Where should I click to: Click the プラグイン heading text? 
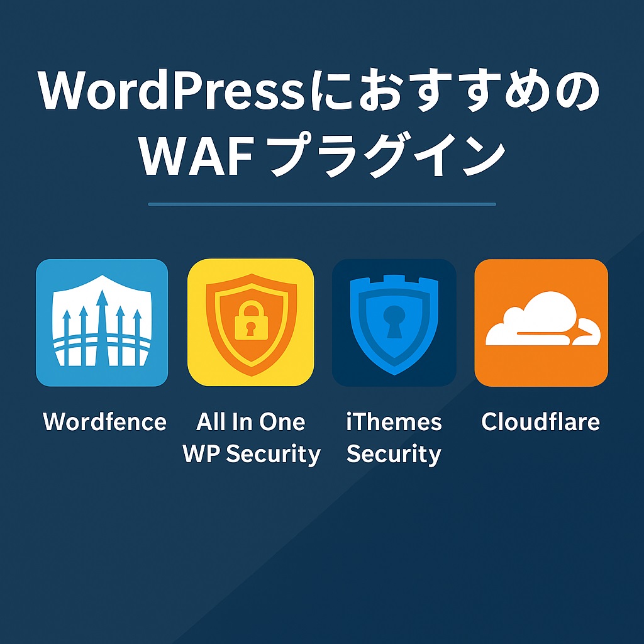pyautogui.click(x=388, y=156)
